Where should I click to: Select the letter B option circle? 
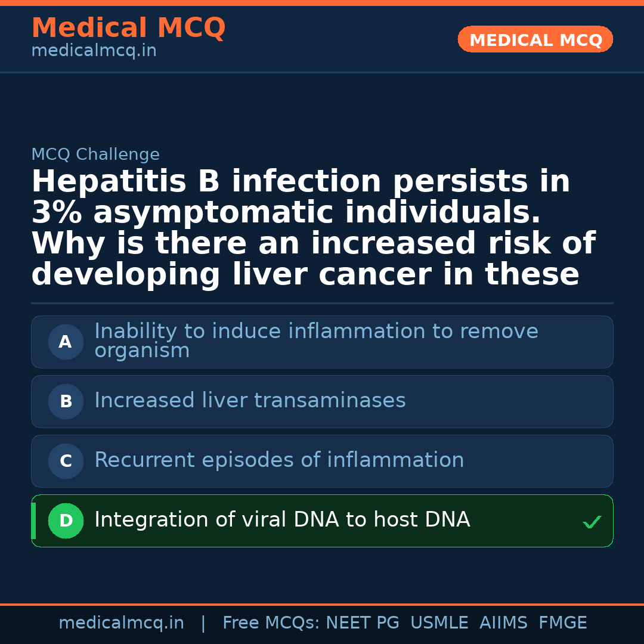66,402
